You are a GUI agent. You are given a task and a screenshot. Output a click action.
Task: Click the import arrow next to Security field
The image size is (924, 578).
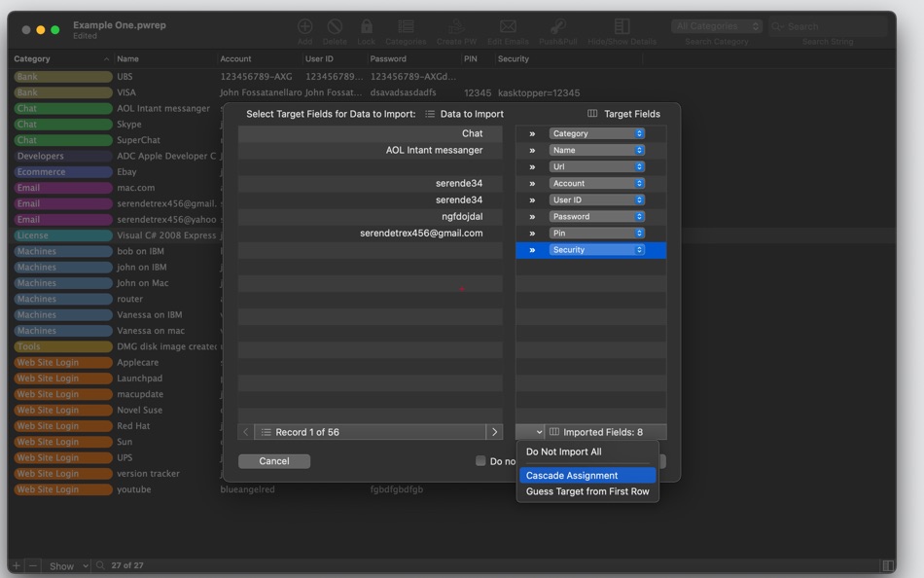coord(532,250)
